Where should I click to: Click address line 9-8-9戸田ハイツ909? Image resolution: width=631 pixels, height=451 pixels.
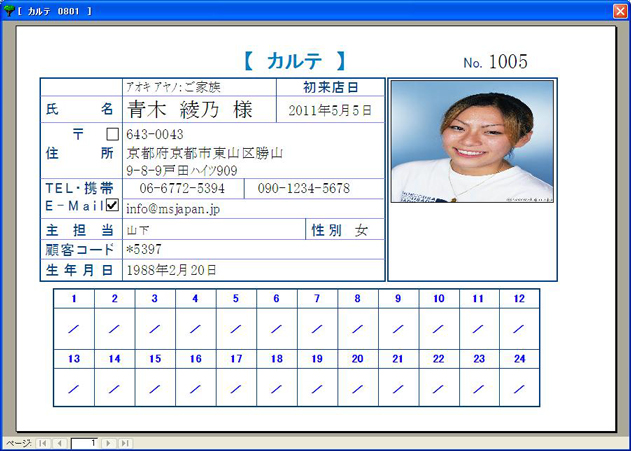(x=181, y=171)
